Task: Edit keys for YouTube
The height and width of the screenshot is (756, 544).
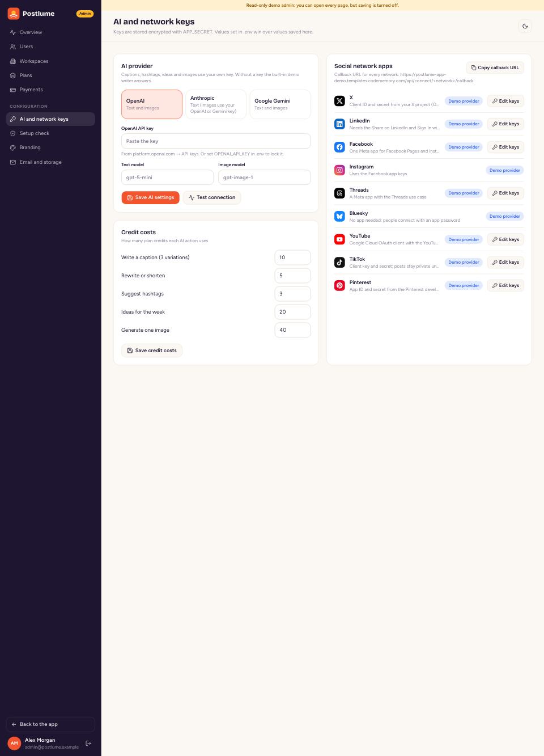Action: click(505, 239)
